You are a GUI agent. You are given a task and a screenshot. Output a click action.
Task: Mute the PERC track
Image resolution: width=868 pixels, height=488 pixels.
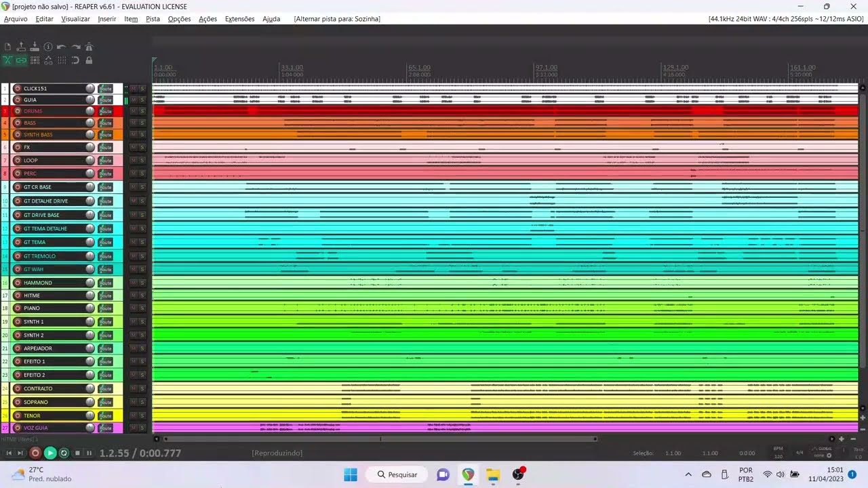(134, 174)
